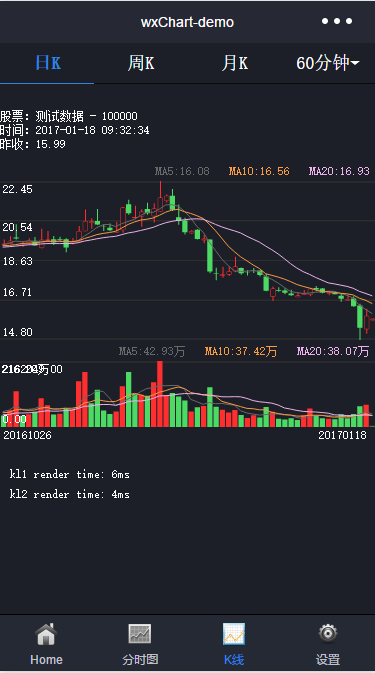Switch to the 周K tab
The height and width of the screenshot is (673, 375).
pyautogui.click(x=141, y=63)
